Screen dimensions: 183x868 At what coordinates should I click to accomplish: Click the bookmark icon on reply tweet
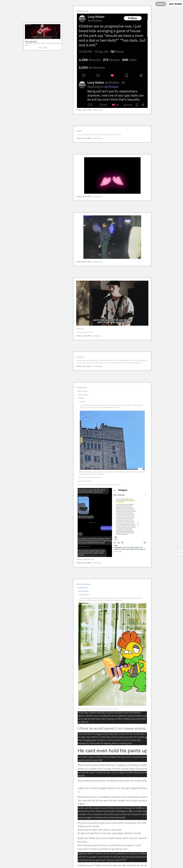coord(137,105)
